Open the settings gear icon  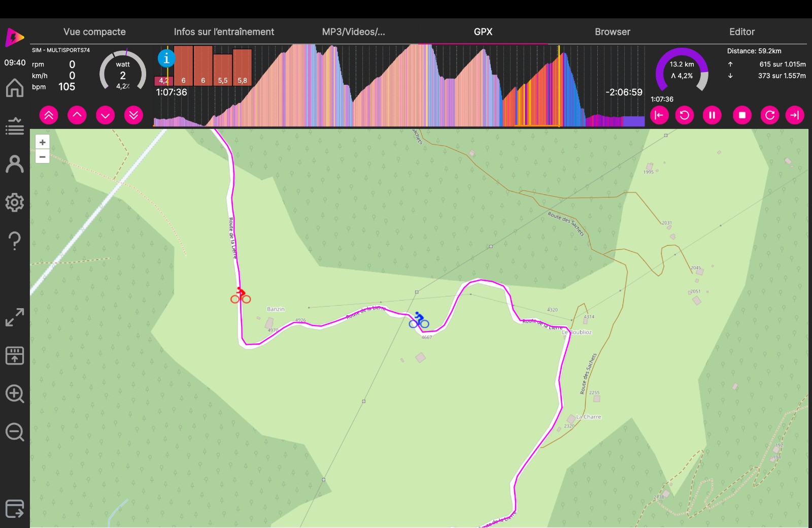(15, 202)
